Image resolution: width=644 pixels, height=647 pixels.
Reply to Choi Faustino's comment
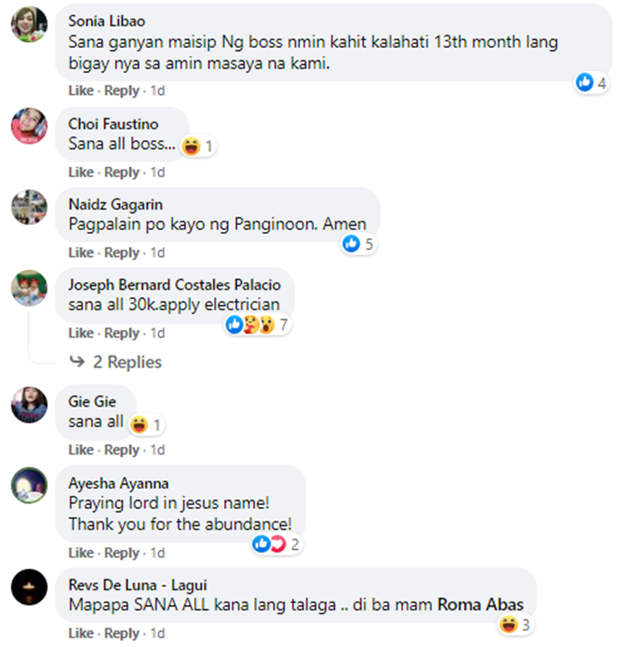tap(122, 172)
